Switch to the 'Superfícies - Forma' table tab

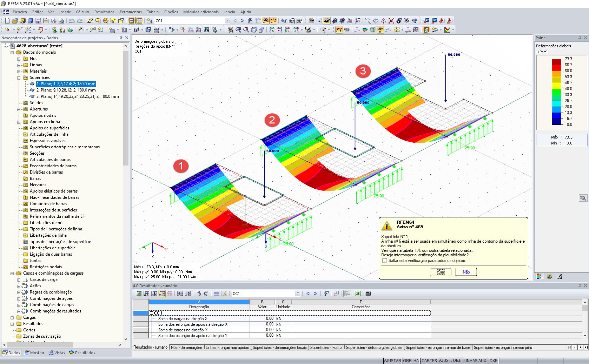pyautogui.click(x=326, y=348)
